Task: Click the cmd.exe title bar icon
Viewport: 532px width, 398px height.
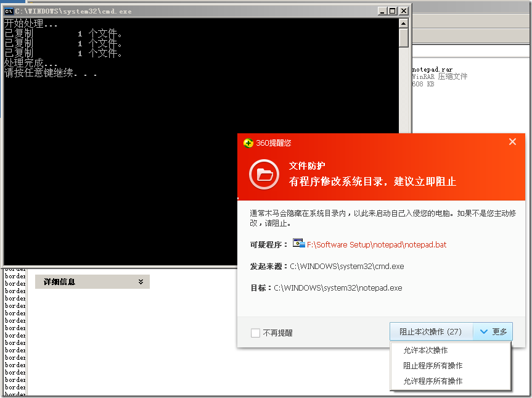Action: (9, 11)
